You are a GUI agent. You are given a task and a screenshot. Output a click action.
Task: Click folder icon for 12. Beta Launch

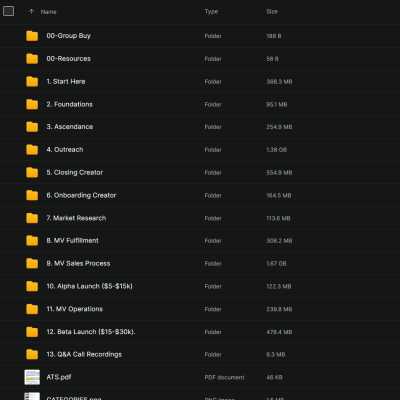tap(32, 332)
